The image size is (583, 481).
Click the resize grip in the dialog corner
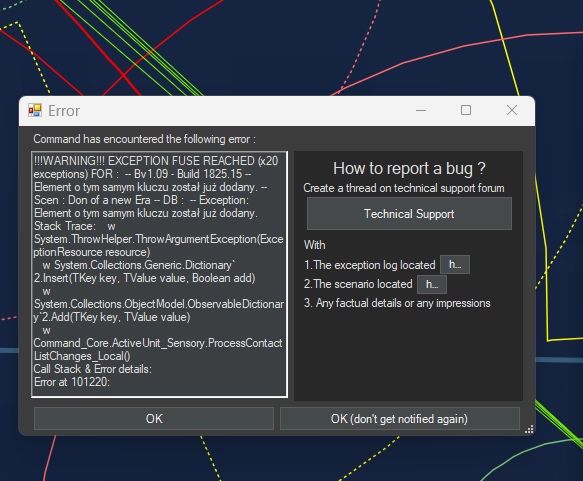click(x=529, y=429)
